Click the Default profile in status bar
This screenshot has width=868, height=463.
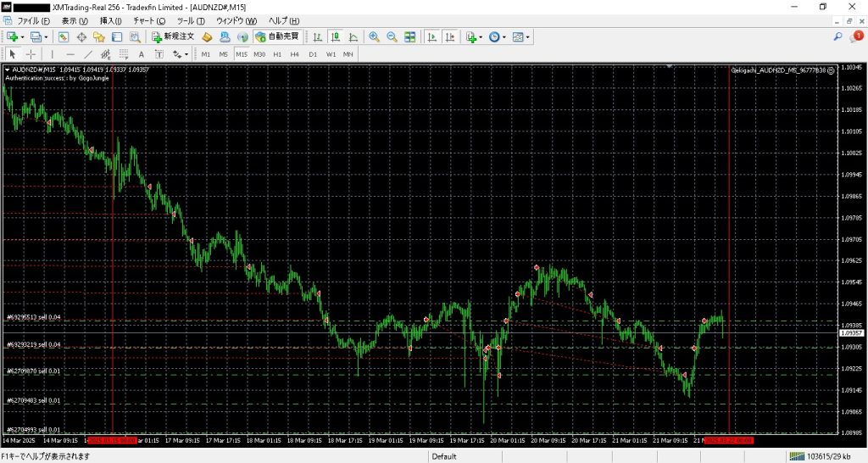[x=444, y=457]
